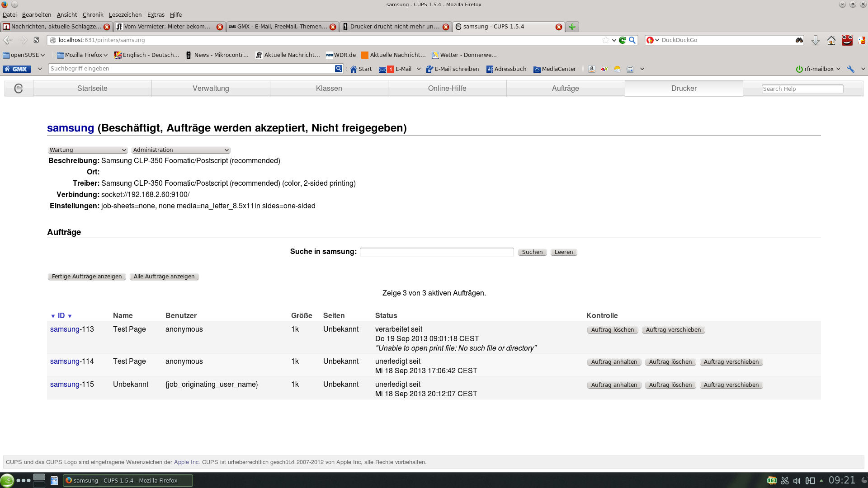
Task: Click the blue wrench settings icon
Action: (850, 69)
